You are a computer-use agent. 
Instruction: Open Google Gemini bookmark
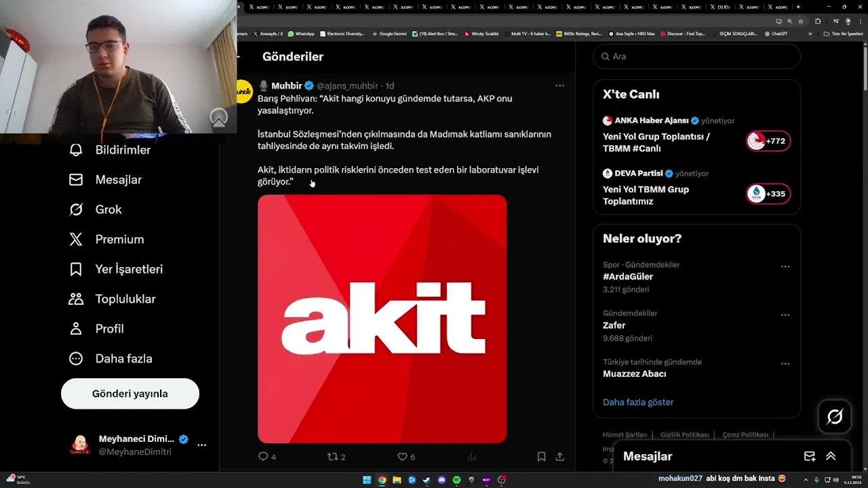[x=389, y=34]
